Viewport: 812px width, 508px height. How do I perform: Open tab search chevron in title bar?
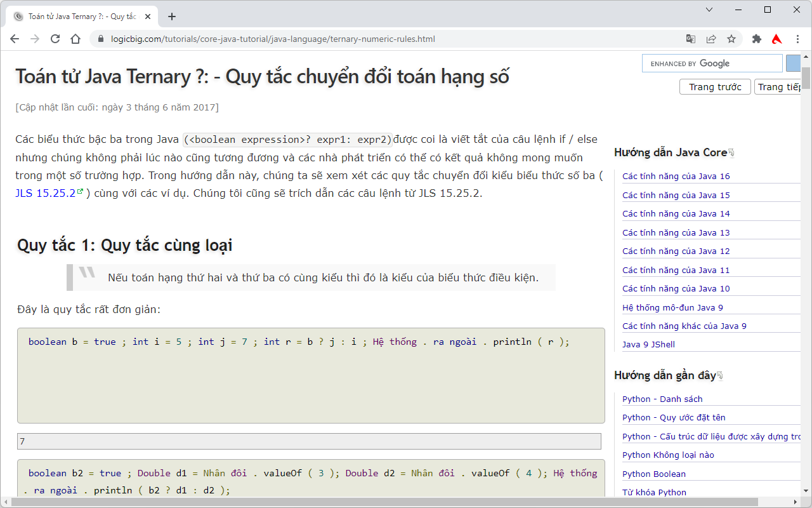[x=709, y=10]
